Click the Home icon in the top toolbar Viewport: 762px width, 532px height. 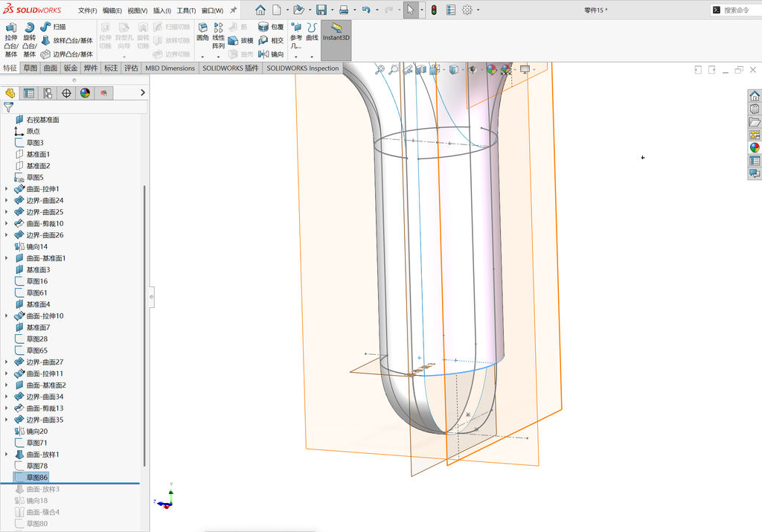coord(260,10)
